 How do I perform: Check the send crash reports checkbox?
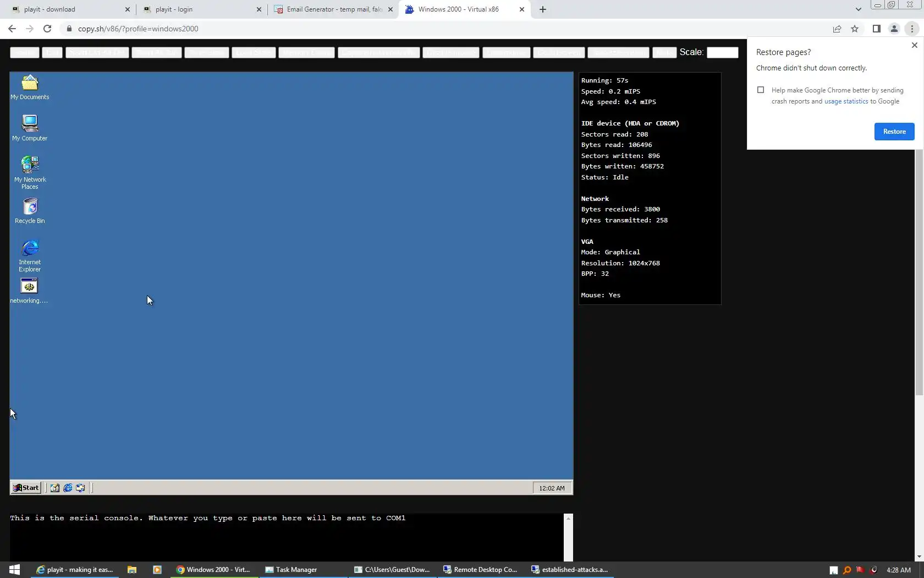[761, 90]
